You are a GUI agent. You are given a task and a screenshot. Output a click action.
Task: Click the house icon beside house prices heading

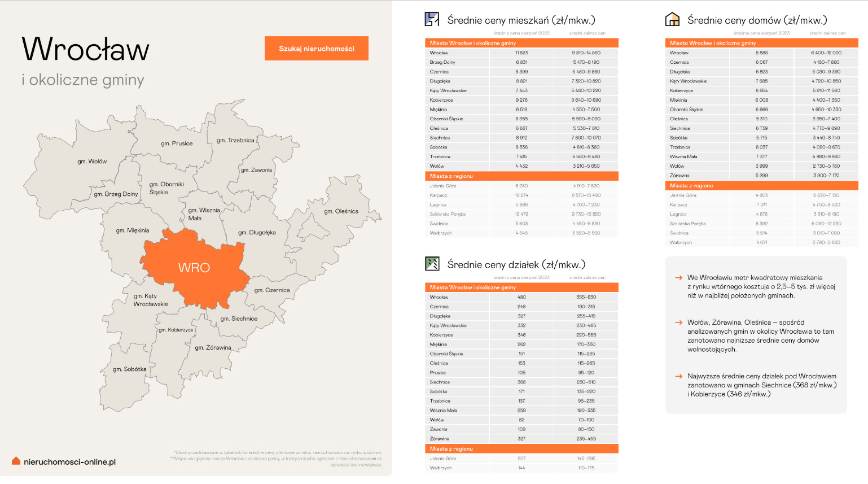tap(672, 20)
